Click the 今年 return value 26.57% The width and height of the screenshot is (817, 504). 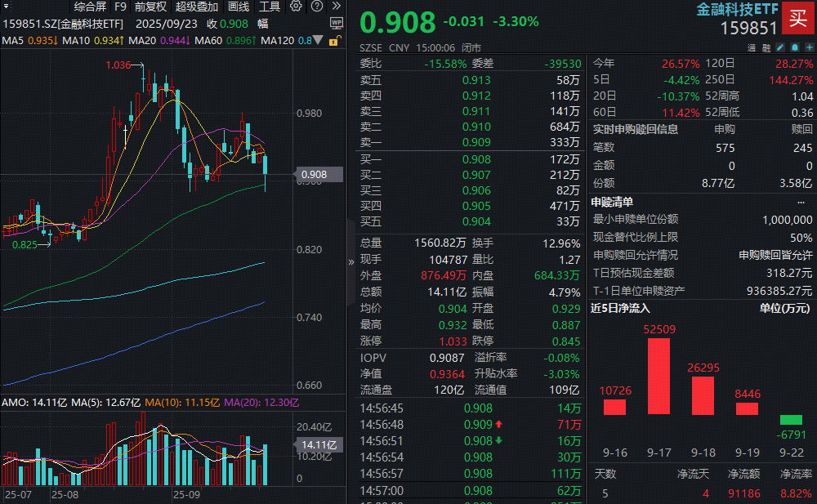tap(681, 64)
